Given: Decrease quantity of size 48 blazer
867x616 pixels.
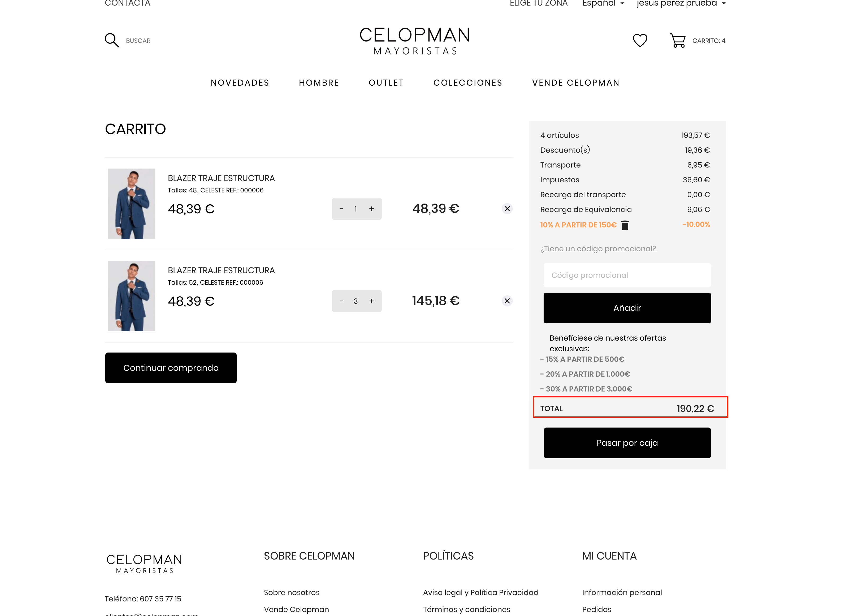Looking at the screenshot, I should click(341, 209).
